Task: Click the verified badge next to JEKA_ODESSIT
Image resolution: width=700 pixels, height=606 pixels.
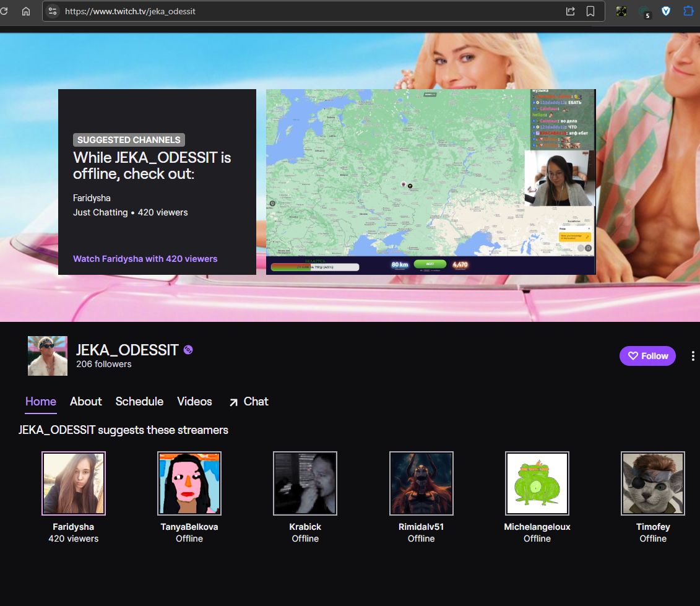Action: [x=188, y=350]
